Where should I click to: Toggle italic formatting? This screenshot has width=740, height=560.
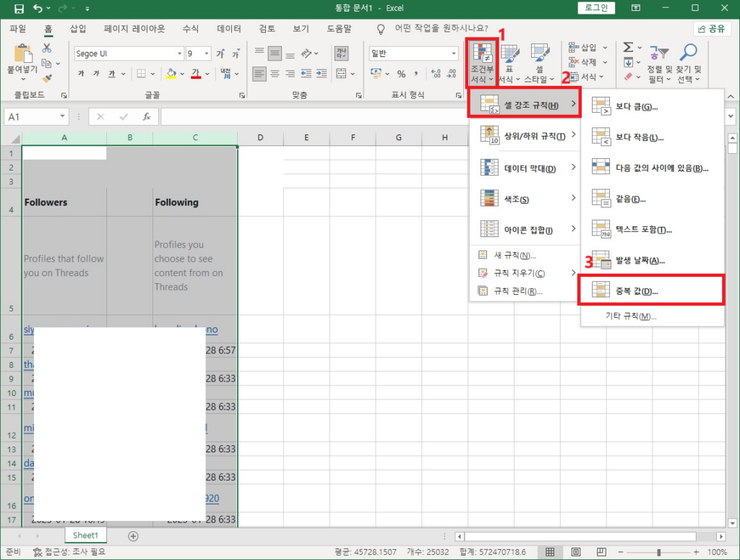96,74
